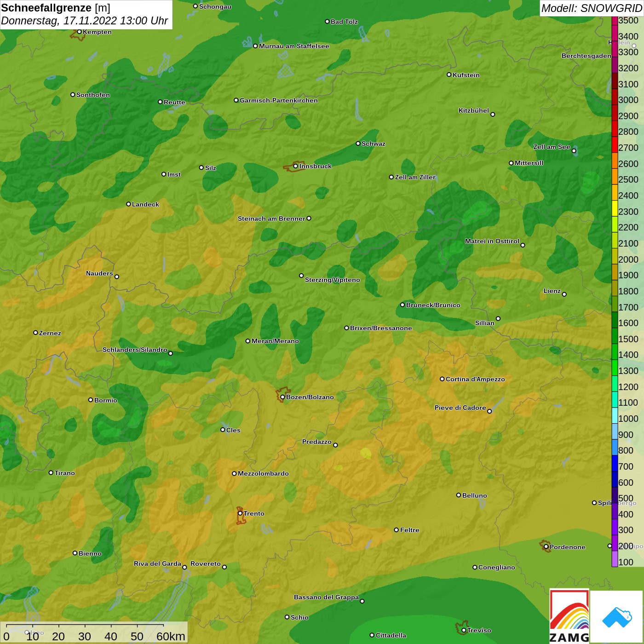Click the Cortina d'Ampezzo marker dot

(442, 379)
